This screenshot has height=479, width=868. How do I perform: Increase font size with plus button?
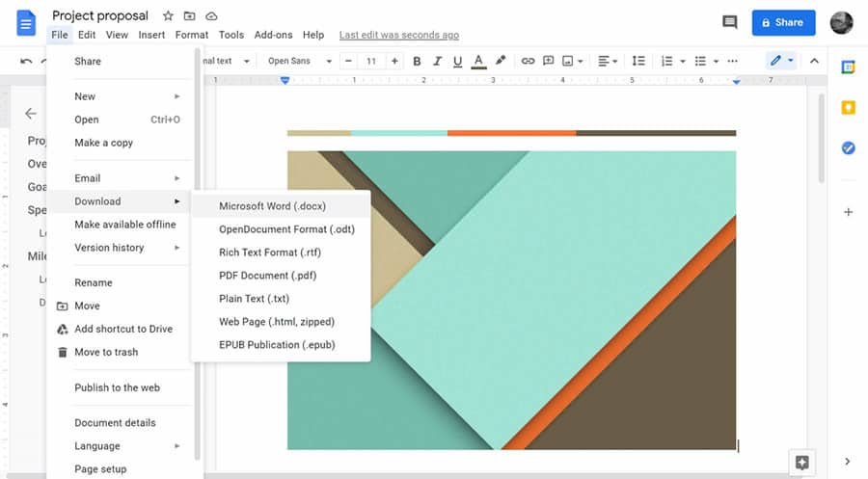point(394,61)
